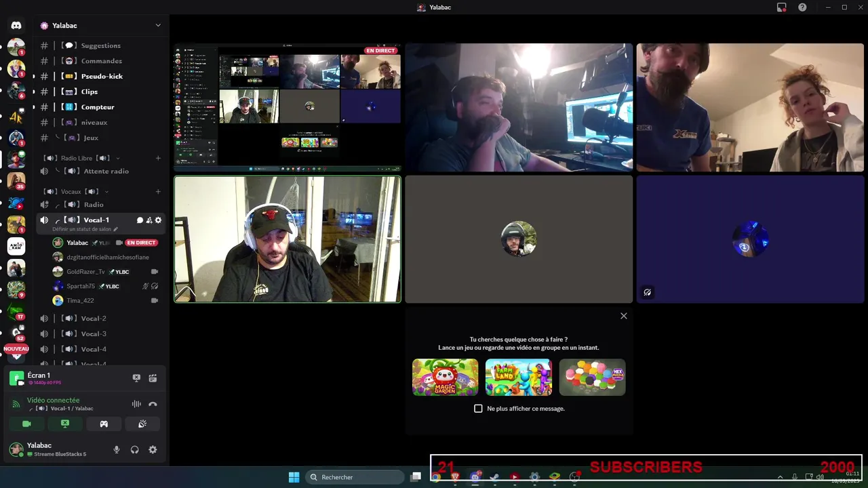
Task: Open BlueStacks from the taskbar
Action: [x=554, y=477]
